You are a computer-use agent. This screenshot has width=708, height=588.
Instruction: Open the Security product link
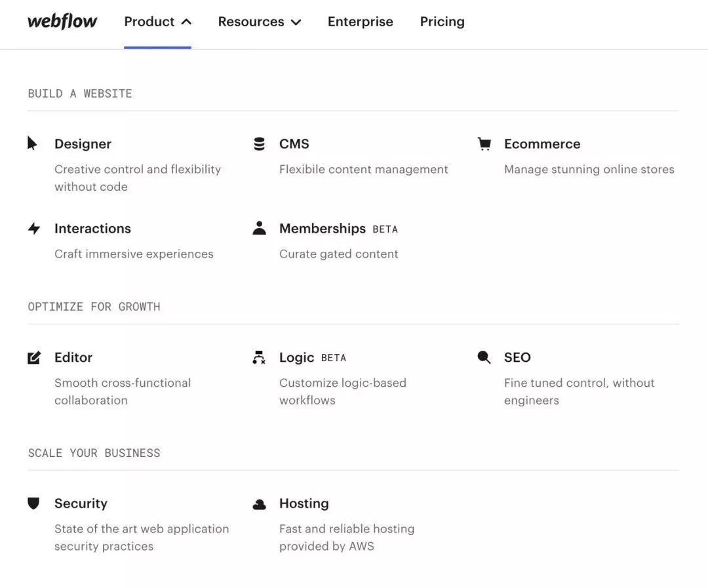click(81, 503)
